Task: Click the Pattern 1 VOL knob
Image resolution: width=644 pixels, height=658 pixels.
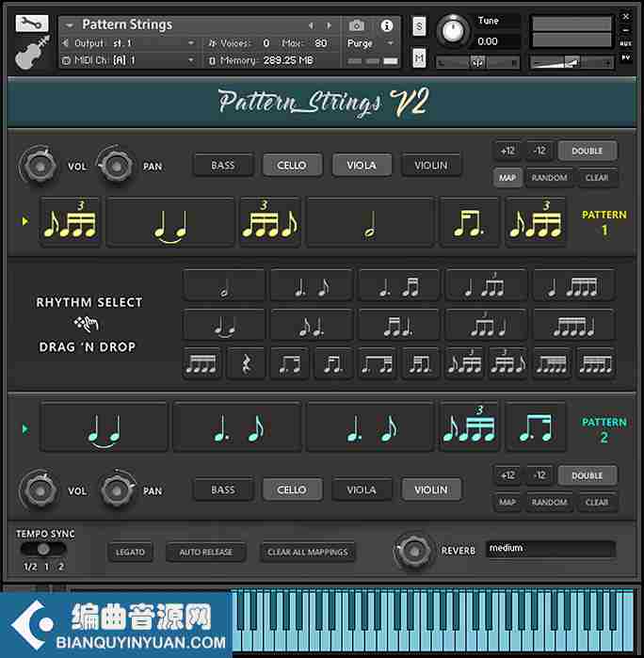Action: click(39, 166)
